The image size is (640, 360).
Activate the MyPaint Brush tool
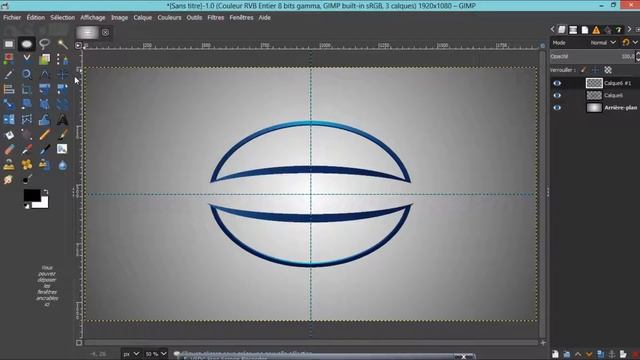pyautogui.click(x=62, y=150)
